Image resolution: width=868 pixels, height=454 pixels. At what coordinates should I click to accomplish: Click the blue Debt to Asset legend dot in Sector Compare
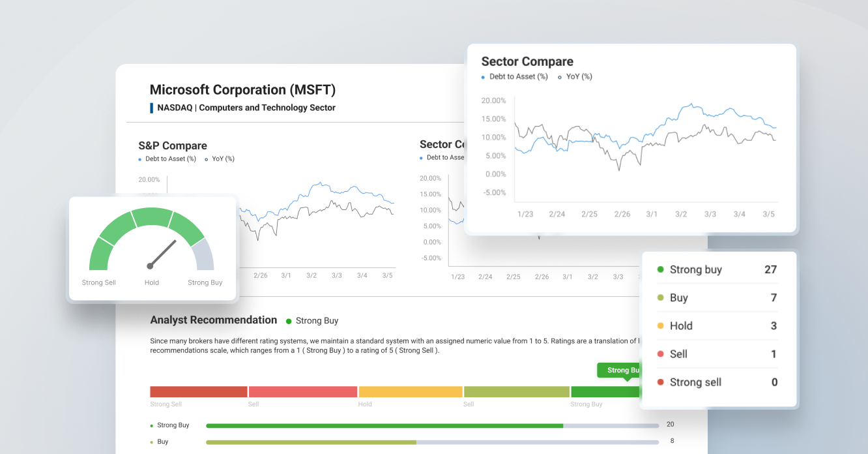click(483, 76)
